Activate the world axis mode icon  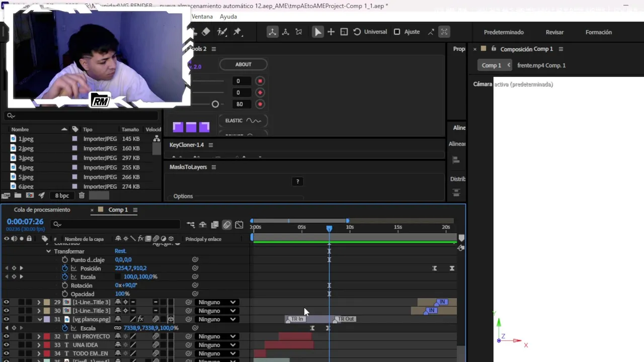[x=285, y=32]
